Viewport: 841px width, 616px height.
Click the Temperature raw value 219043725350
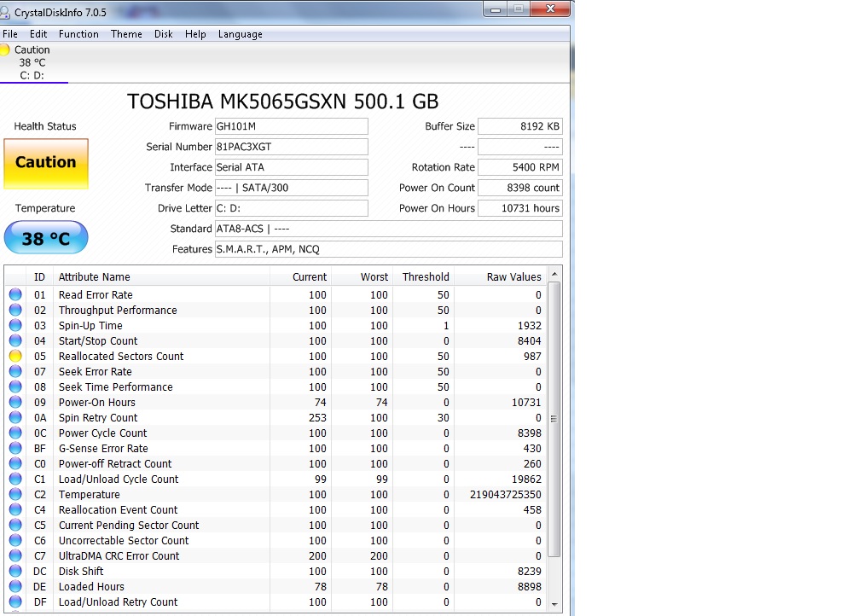click(506, 494)
